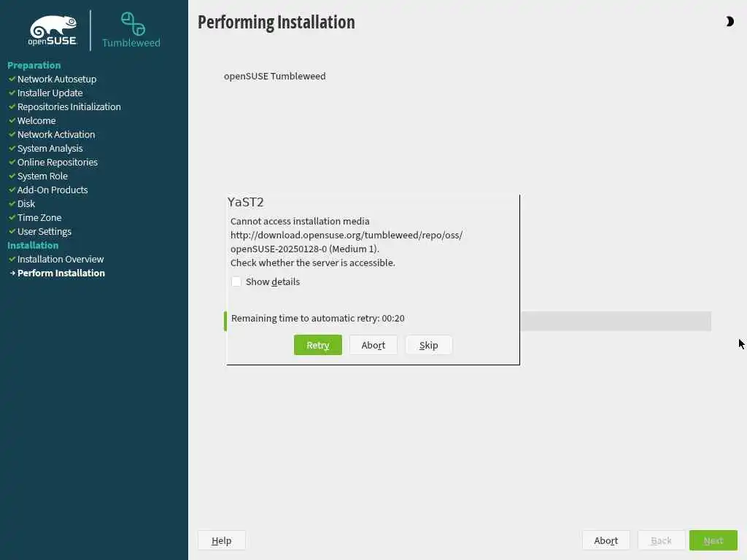Select the Welcome step
The image size is (747, 560).
[x=36, y=120]
